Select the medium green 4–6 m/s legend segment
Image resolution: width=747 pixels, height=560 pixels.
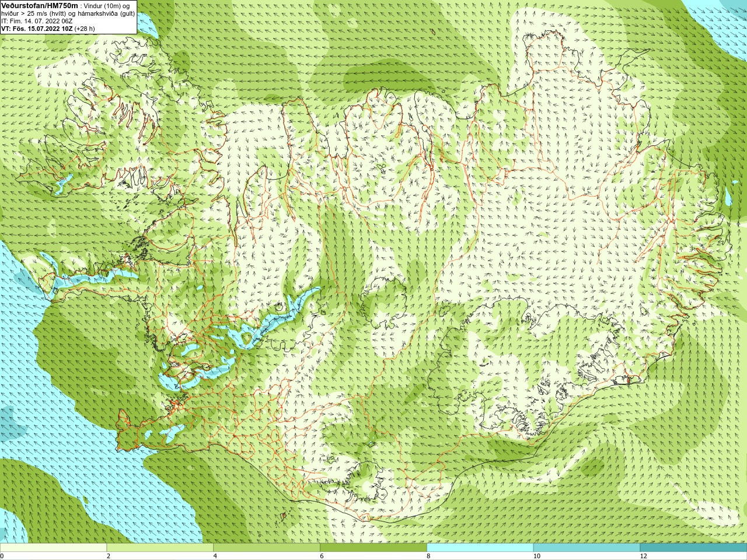pos(267,548)
